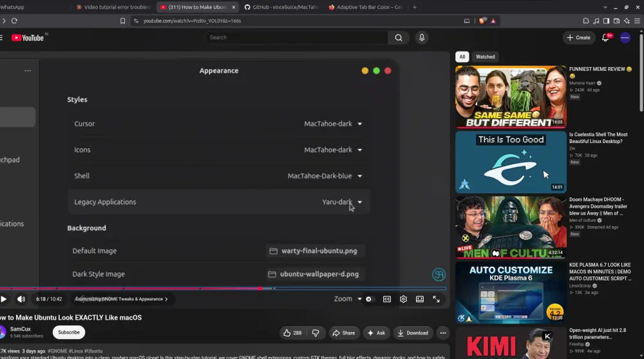644x359 pixels.
Task: Open the three-dot menu in Appearance sidebar
Action: point(28,71)
